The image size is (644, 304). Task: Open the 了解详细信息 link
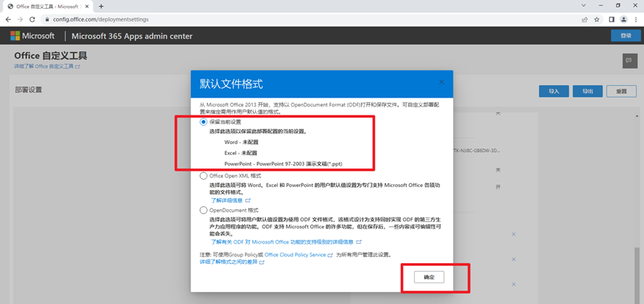click(x=227, y=200)
